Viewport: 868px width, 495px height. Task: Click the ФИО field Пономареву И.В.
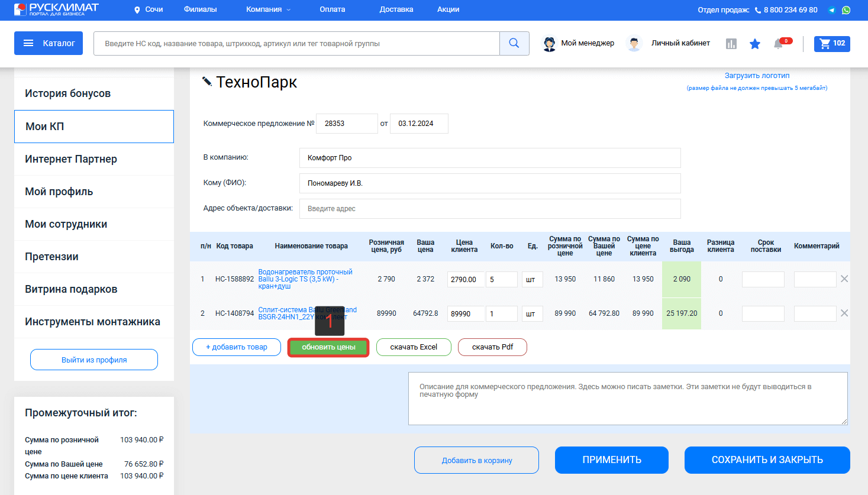pos(490,183)
